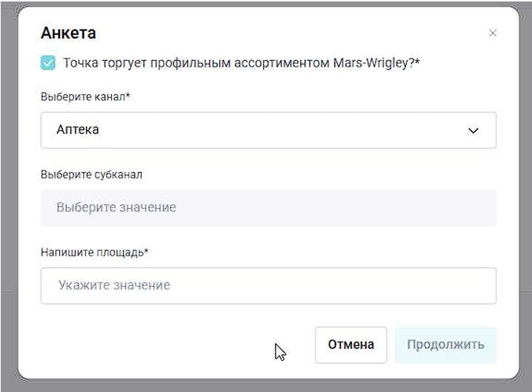Open the 'Выберите канал' dropdown

[x=267, y=130]
